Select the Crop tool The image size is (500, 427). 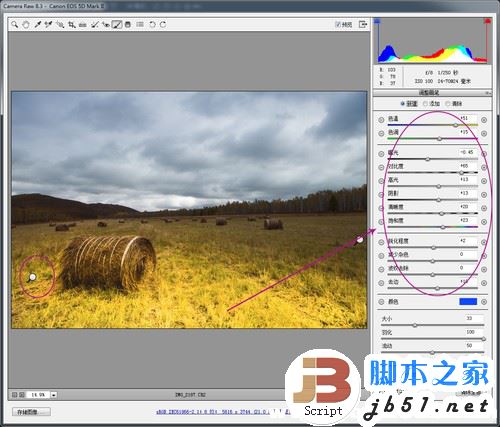point(71,25)
